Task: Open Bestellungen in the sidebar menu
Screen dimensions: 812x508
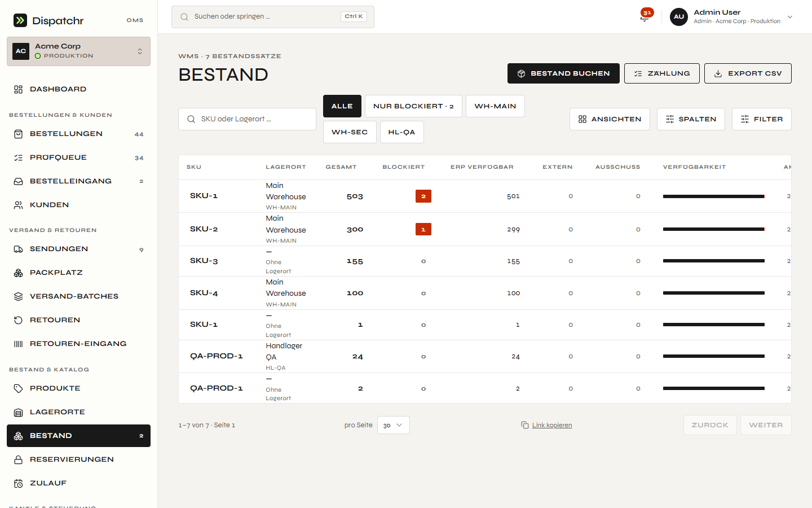Action: coord(78,134)
